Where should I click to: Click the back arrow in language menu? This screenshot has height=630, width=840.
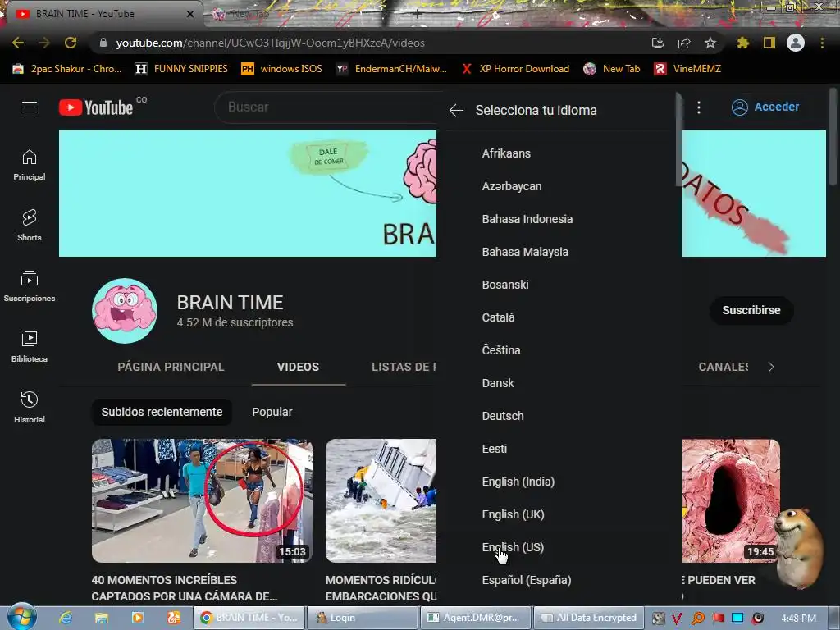(x=456, y=111)
